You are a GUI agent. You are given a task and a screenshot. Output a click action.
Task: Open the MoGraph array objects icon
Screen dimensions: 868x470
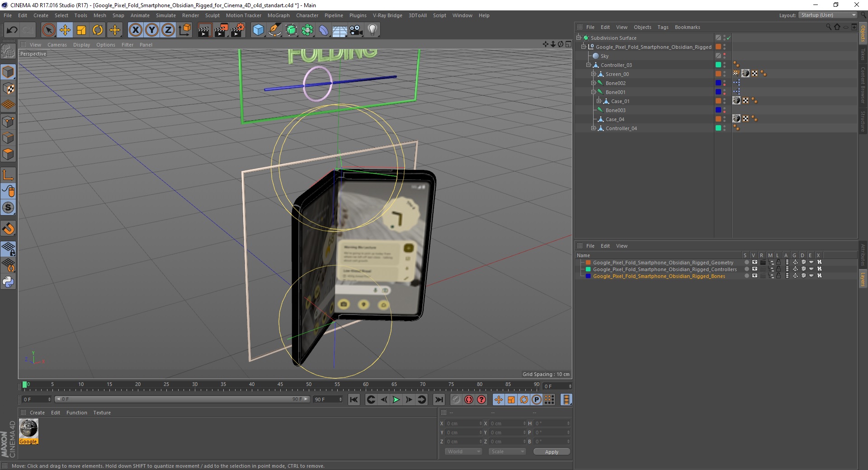[307, 30]
